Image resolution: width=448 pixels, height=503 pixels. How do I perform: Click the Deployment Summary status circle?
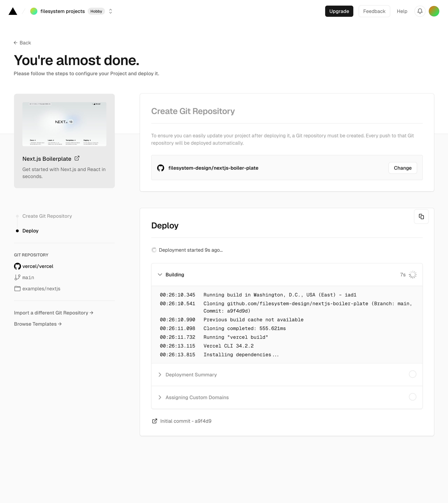pyautogui.click(x=412, y=374)
